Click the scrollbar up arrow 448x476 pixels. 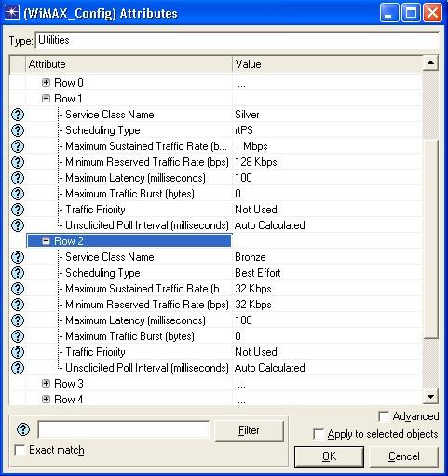click(430, 63)
